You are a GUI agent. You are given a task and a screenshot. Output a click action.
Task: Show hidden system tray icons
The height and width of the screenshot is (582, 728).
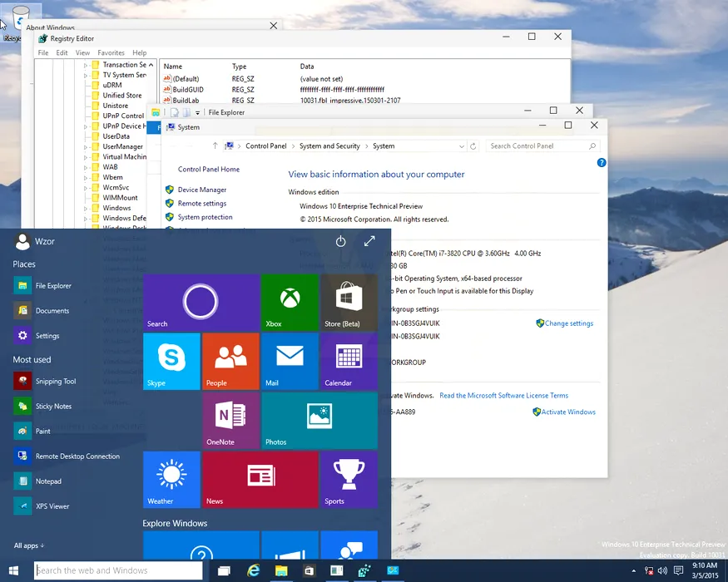coord(635,571)
